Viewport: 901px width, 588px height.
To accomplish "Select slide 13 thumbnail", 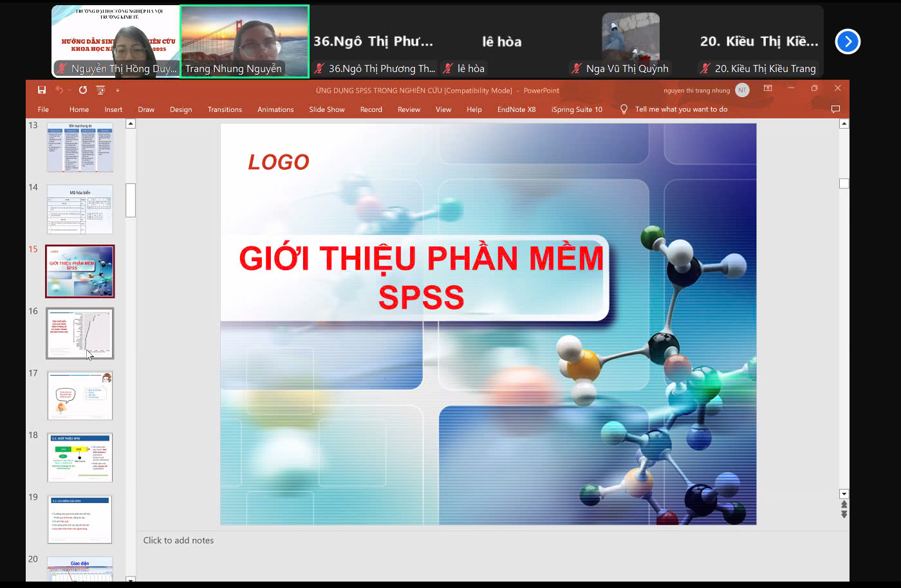I will click(80, 147).
